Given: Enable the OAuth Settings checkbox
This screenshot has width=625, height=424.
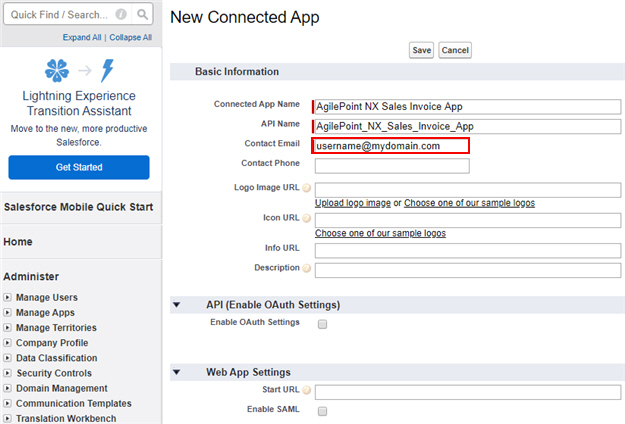Looking at the screenshot, I should (322, 324).
